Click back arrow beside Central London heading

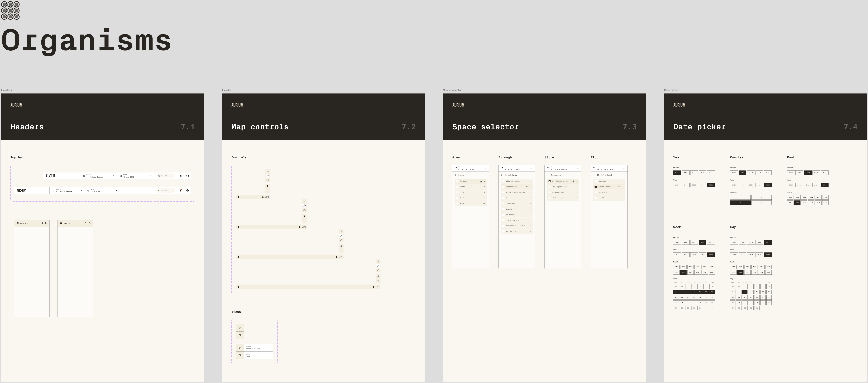(x=502, y=175)
